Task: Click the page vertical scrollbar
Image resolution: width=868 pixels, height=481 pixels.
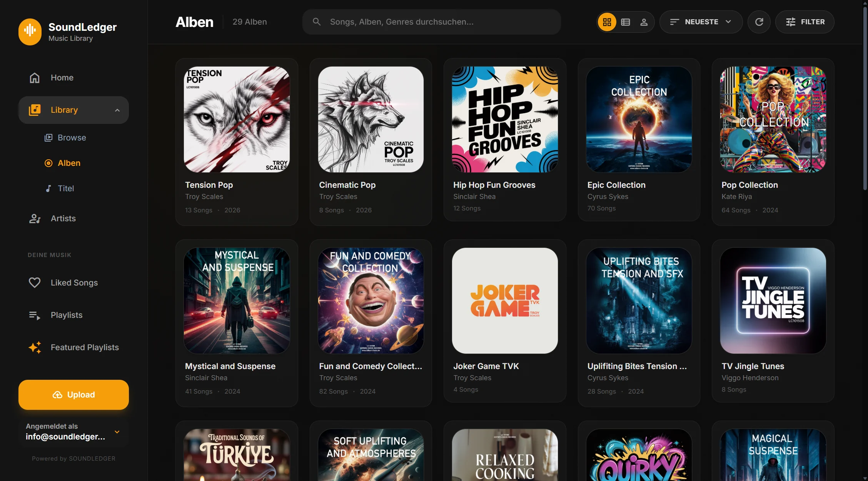Action: [x=865, y=98]
